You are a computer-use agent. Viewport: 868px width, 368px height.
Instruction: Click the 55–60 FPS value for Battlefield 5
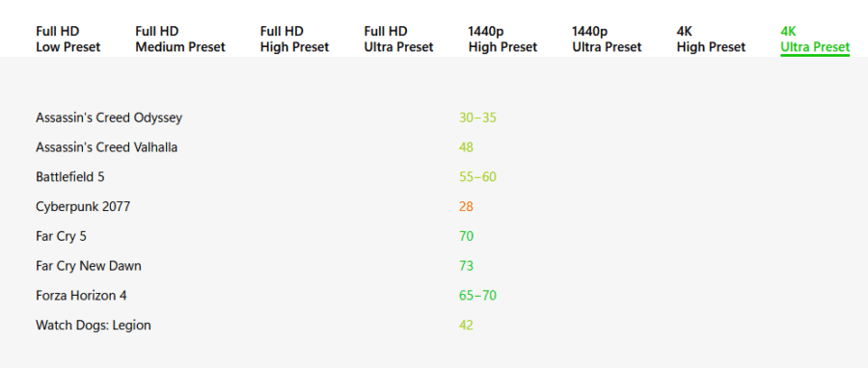(477, 177)
